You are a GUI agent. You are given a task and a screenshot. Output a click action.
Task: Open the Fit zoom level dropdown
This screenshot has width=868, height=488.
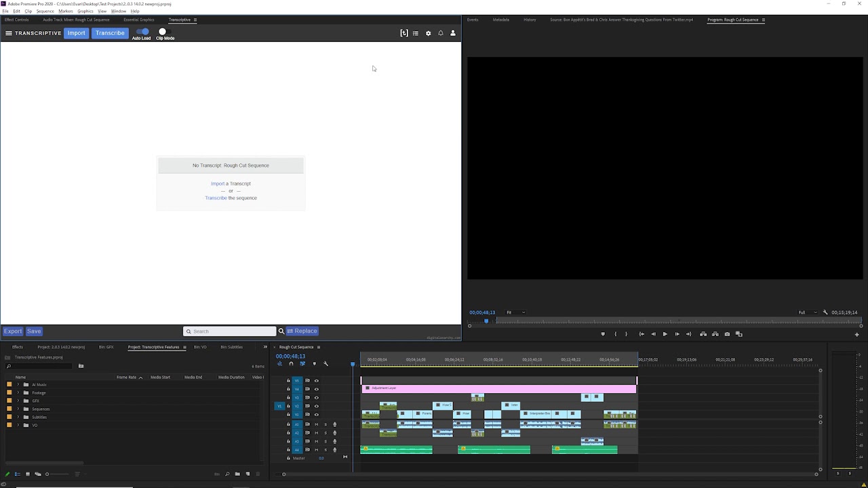[x=515, y=312]
